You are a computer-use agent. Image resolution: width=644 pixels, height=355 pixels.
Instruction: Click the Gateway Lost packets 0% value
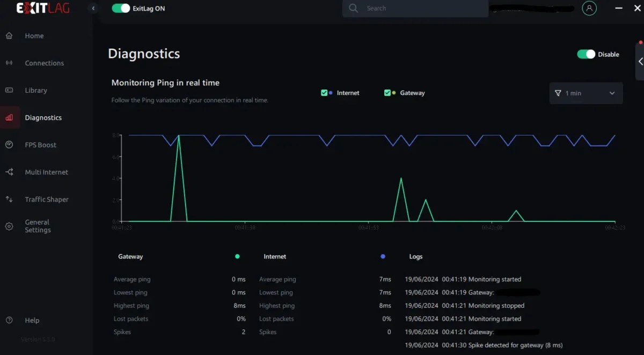click(x=241, y=319)
